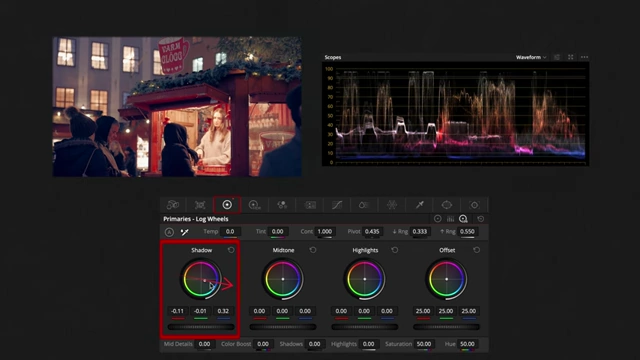This screenshot has height=360, width=640.
Task: Open the Qualifier eyedropper palette
Action: tap(420, 204)
